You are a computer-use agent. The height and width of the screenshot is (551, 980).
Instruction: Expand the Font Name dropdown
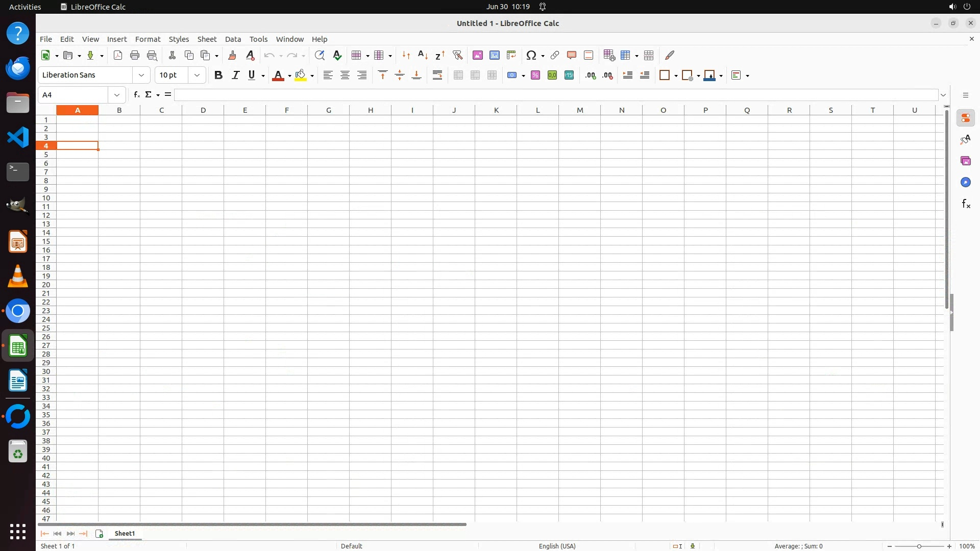coord(141,76)
